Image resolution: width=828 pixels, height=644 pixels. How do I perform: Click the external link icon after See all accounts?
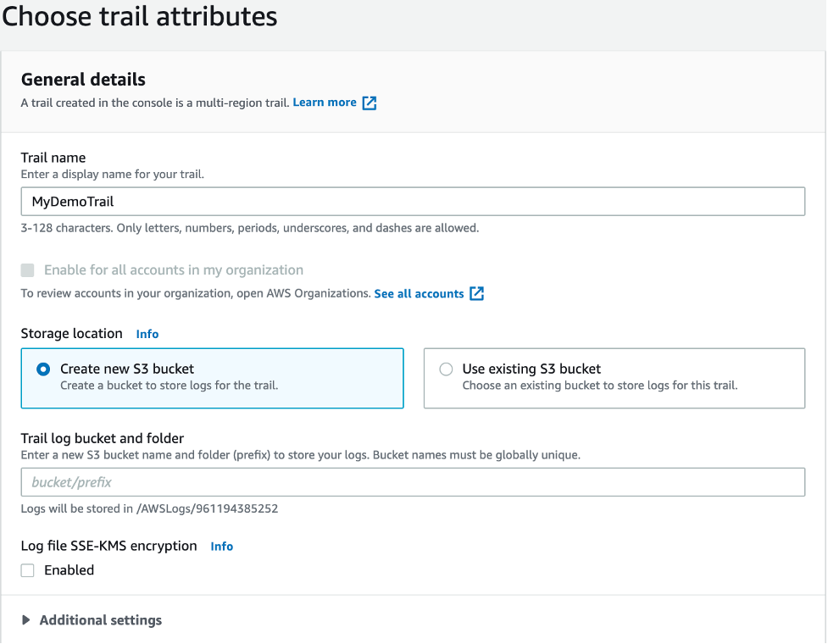click(x=476, y=294)
